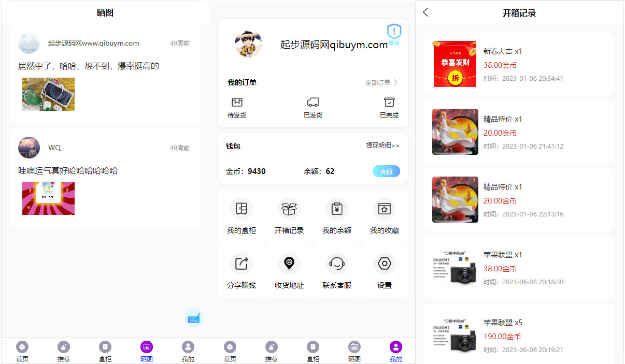The height and width of the screenshot is (364, 625).
Task: Tap the 分享赚钱 share icon
Action: [241, 264]
